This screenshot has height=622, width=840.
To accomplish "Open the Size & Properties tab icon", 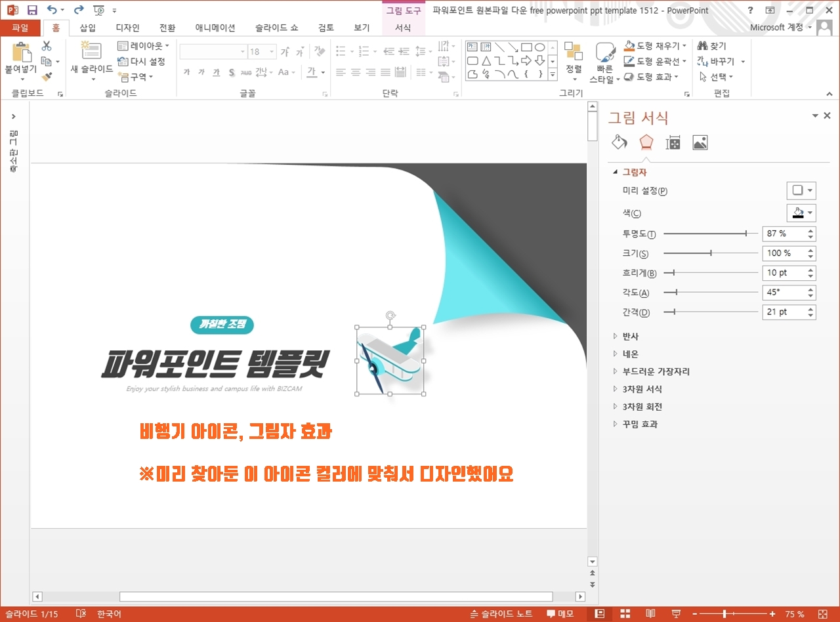I will click(673, 142).
